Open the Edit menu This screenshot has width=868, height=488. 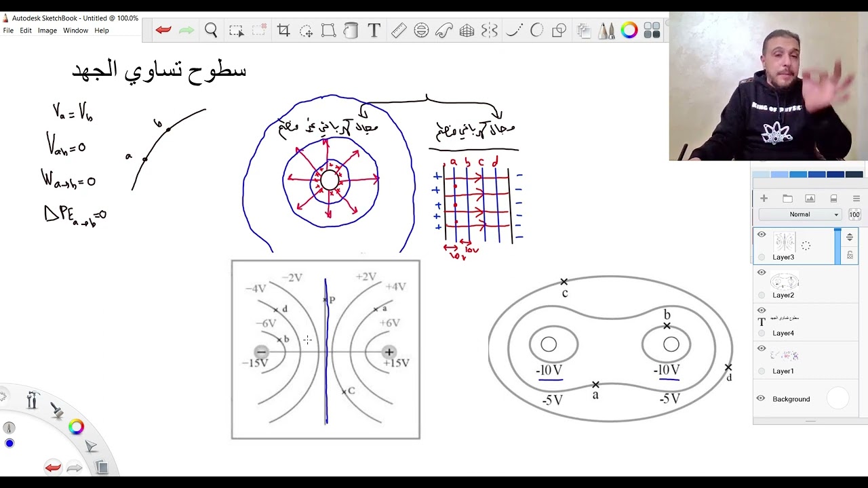click(26, 30)
